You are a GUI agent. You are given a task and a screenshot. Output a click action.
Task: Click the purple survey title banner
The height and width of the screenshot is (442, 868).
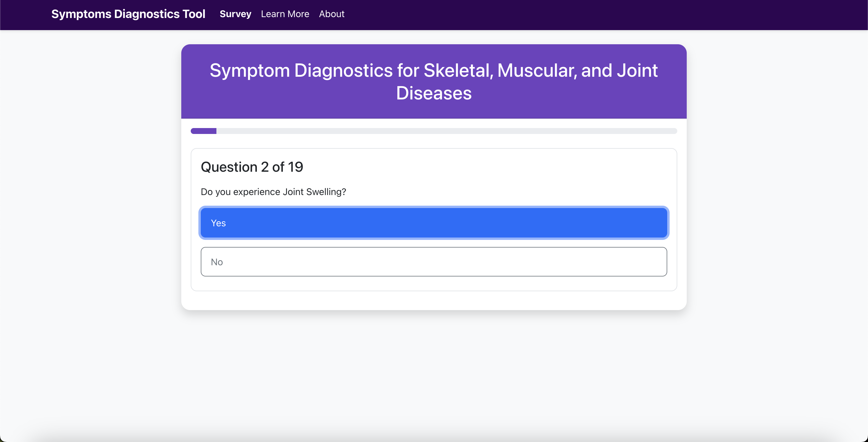point(434,81)
